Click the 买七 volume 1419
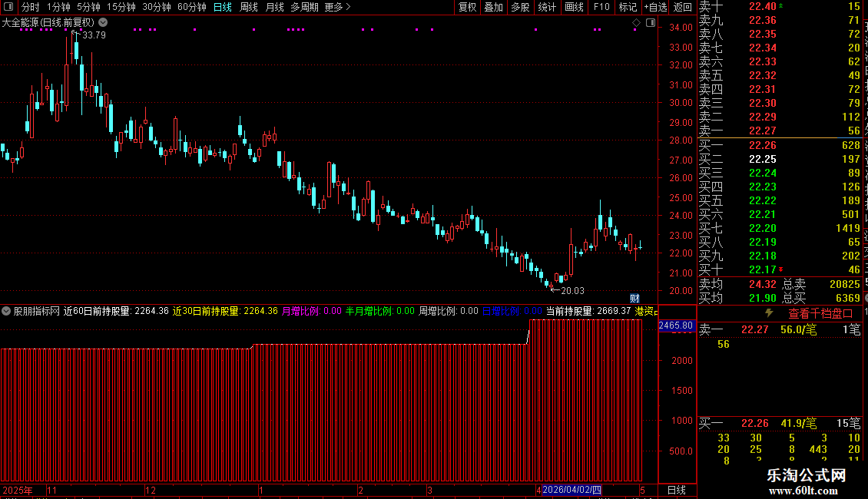The image size is (868, 499). [x=848, y=229]
